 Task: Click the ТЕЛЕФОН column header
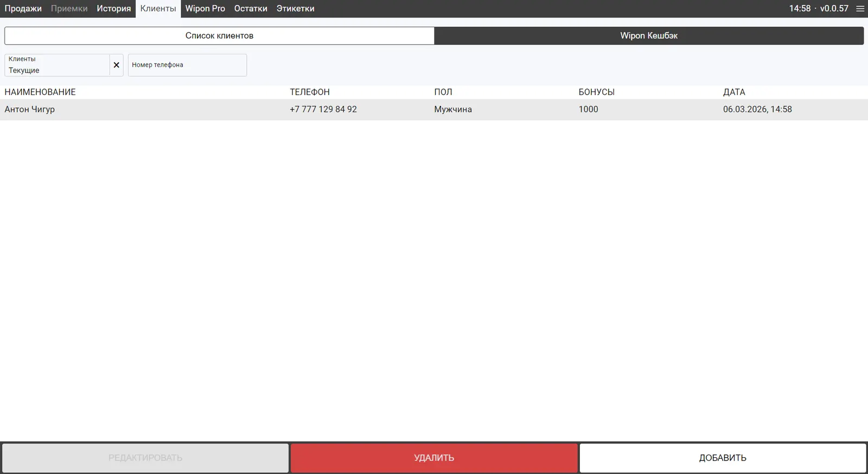point(310,92)
